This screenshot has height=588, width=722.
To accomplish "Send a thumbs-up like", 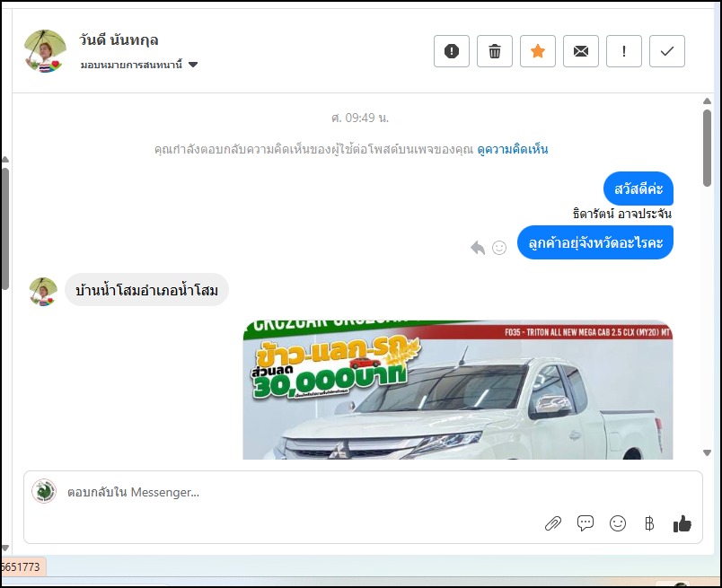I will coord(682,523).
